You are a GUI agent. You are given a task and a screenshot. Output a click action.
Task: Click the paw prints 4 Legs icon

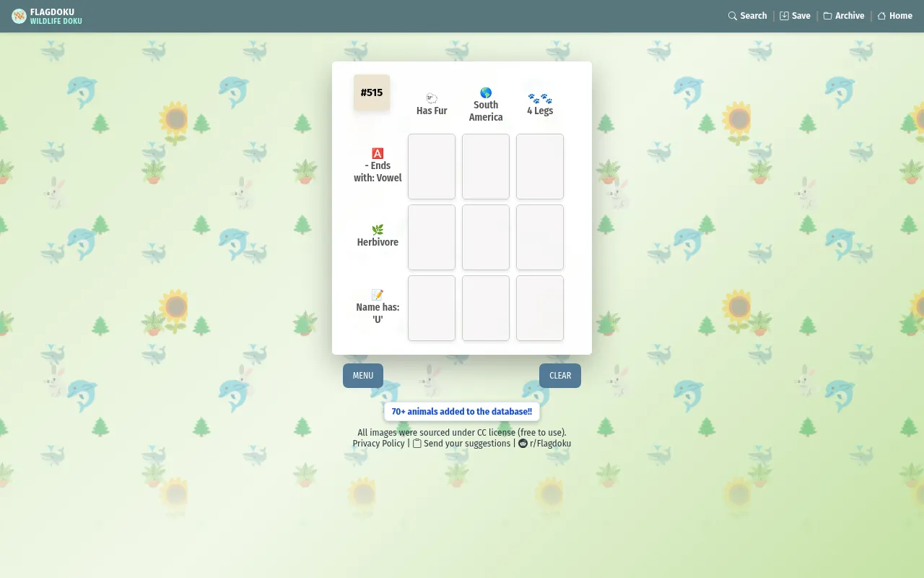click(540, 98)
